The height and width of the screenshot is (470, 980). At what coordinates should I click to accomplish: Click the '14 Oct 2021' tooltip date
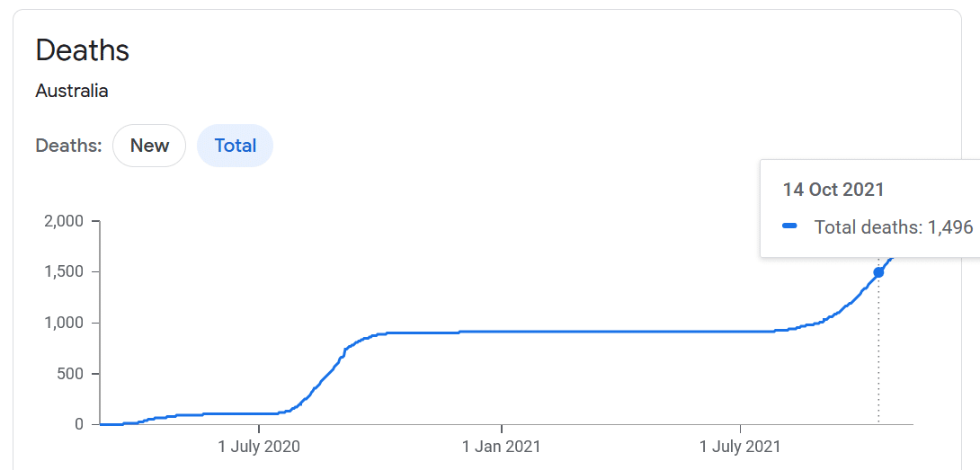click(x=833, y=190)
